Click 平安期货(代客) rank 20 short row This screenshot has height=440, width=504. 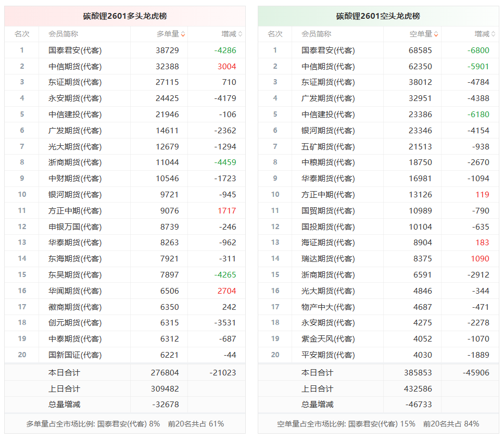pyautogui.click(x=379, y=355)
